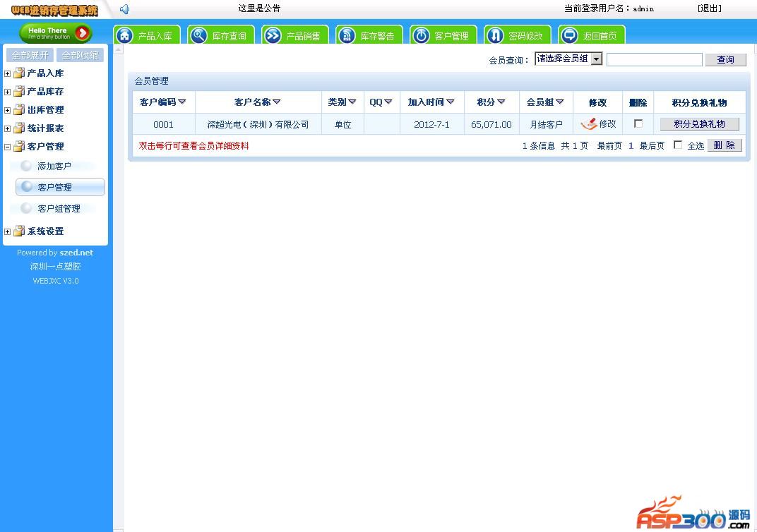Click the WEB进销存管理系统 logo
This screenshot has height=532, width=757.
(x=54, y=10)
